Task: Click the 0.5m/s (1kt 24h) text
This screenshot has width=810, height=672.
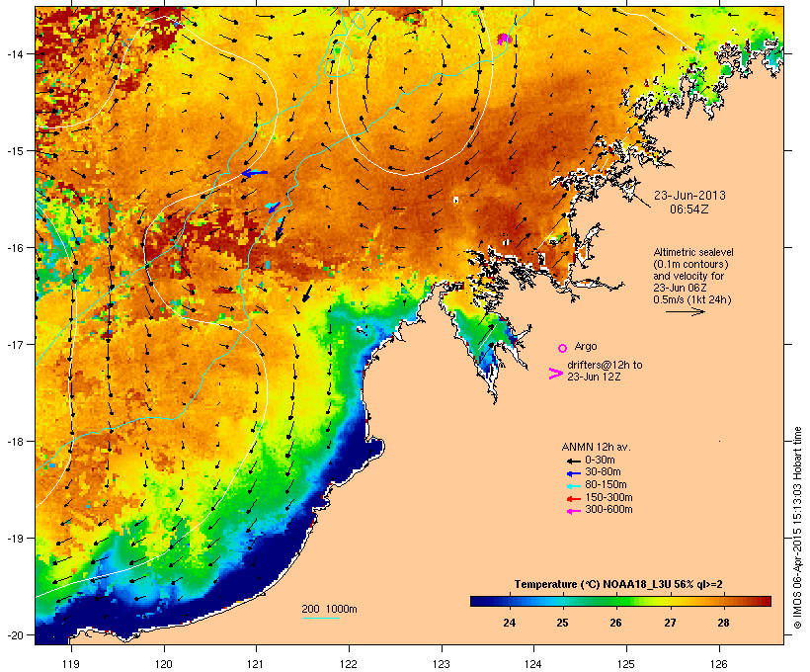Action: click(692, 299)
